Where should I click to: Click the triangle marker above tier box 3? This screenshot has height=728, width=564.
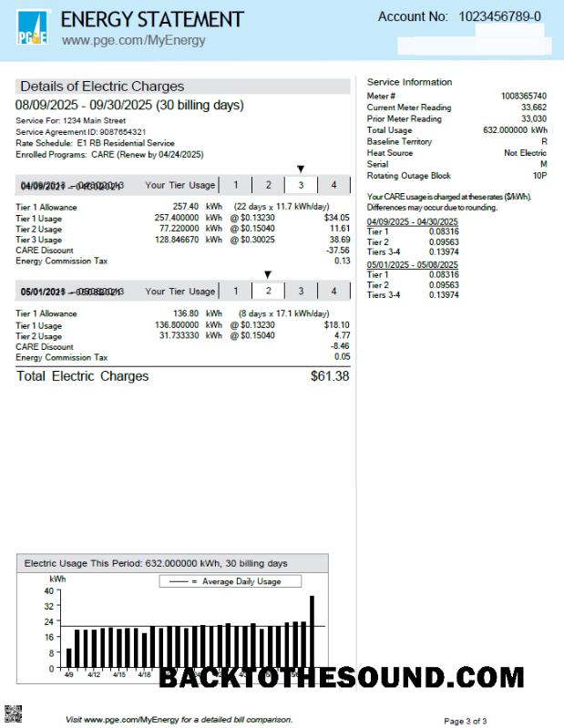pos(301,169)
